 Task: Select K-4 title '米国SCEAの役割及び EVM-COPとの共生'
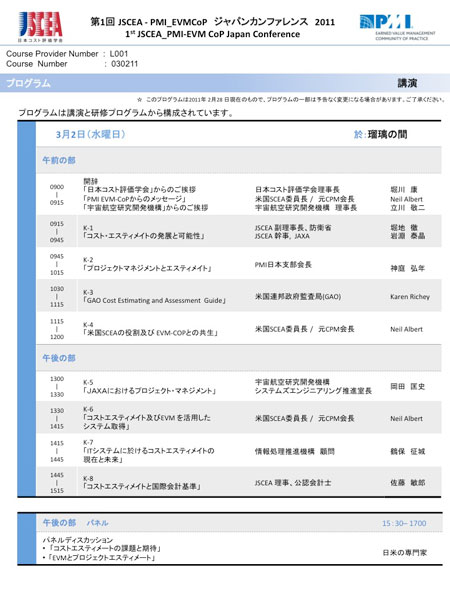tap(150, 333)
